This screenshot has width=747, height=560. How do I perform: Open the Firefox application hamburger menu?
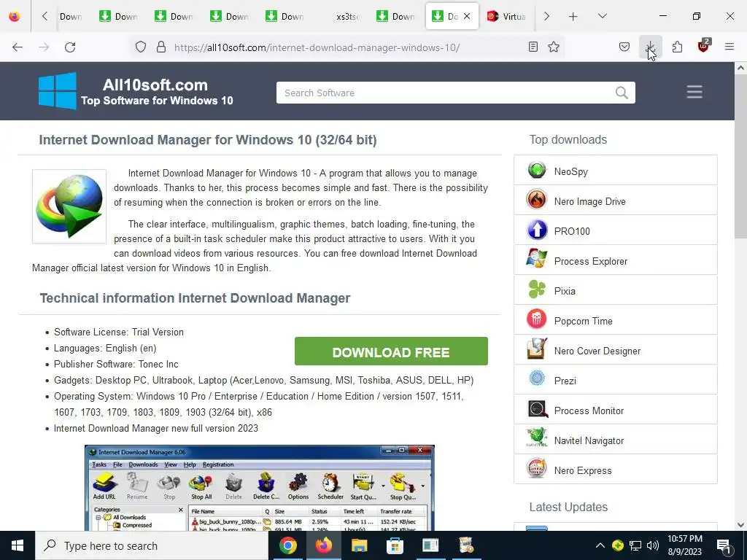729,47
